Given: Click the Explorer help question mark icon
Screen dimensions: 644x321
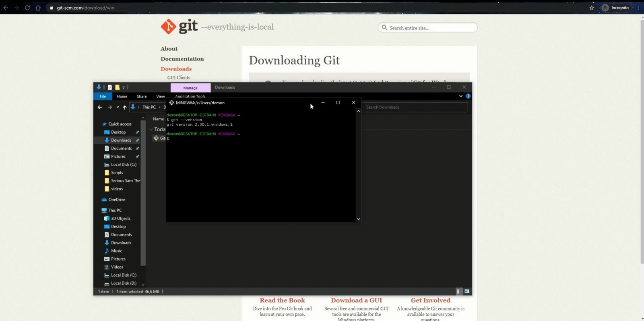Looking at the screenshot, I should pyautogui.click(x=468, y=96).
